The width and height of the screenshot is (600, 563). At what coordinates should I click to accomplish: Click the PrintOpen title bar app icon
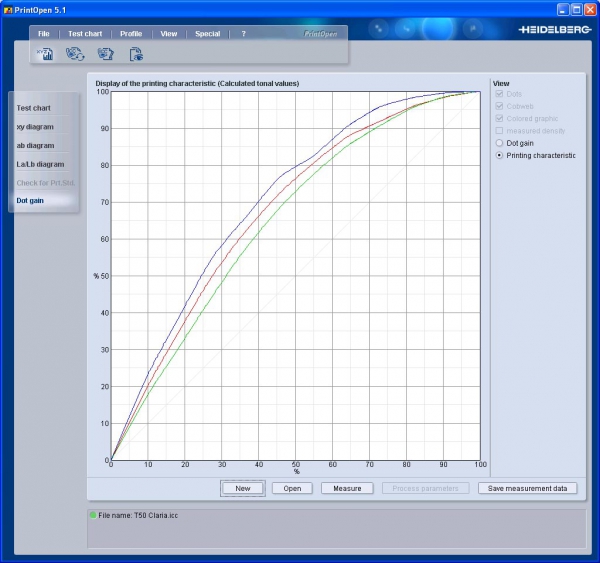[8, 10]
